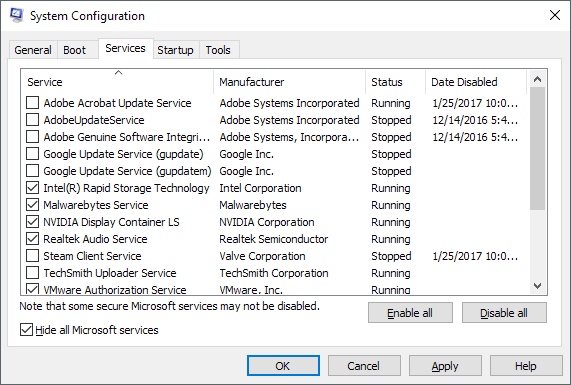The width and height of the screenshot is (571, 385).
Task: Enable Google Update Service (gupdate) checkbox
Action: [32, 154]
